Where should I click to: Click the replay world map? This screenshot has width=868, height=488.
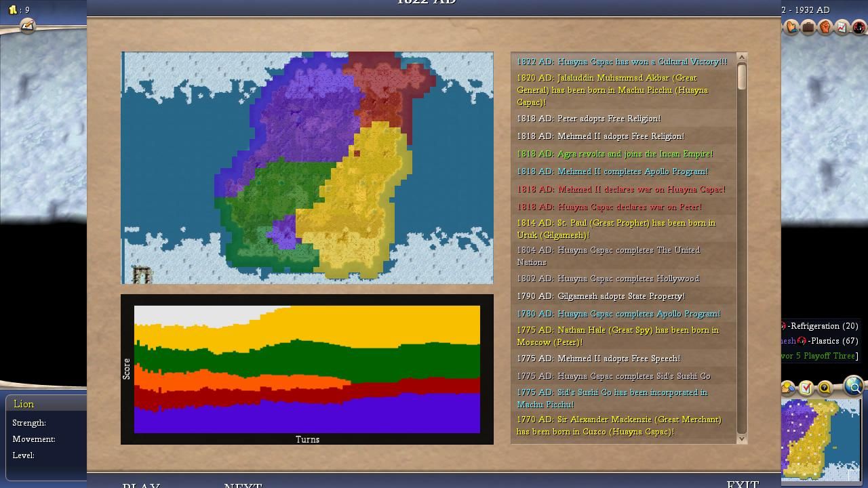307,167
